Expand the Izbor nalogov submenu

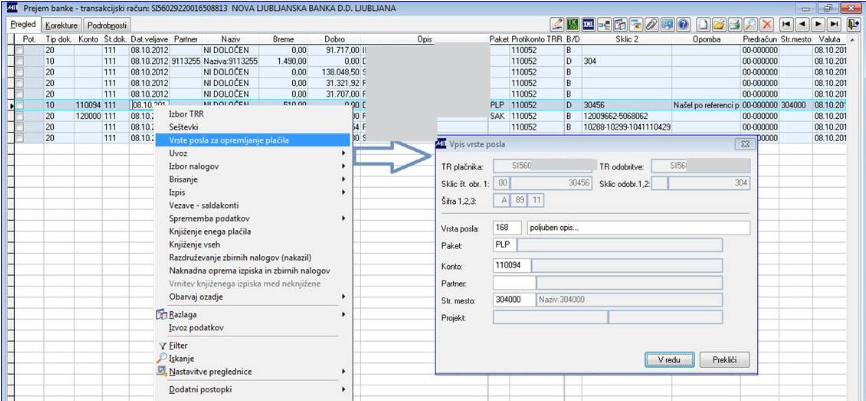coord(252,166)
